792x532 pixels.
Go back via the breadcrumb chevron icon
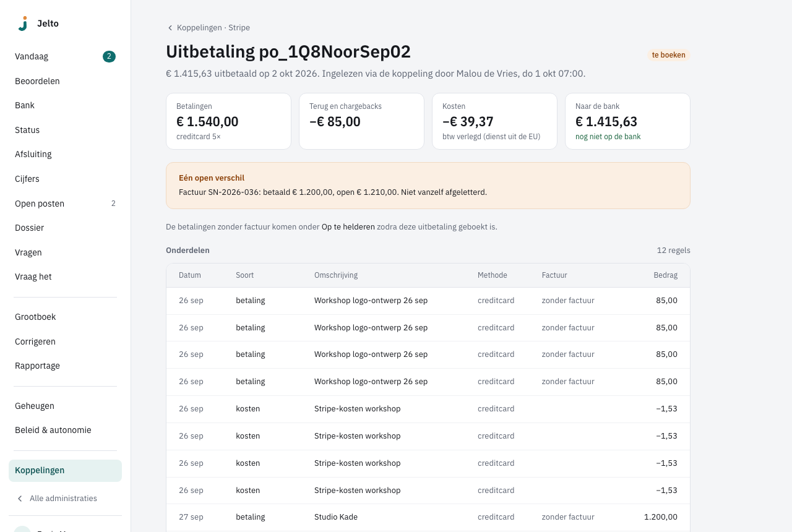[170, 28]
